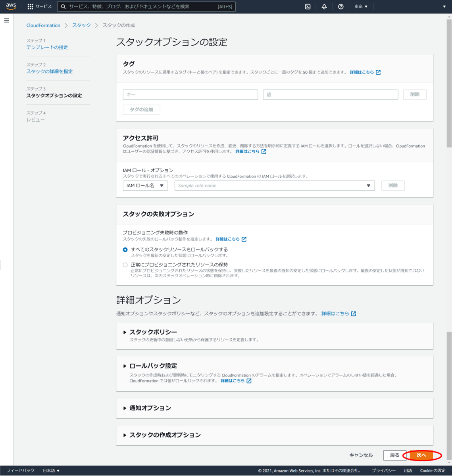
Task: Open the IAM ロール名 dropdown
Action: click(145, 186)
